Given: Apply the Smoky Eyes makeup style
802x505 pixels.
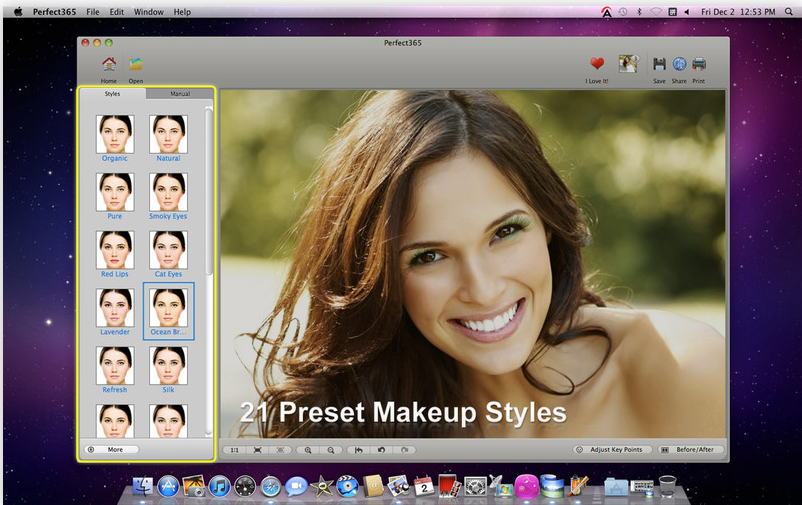Looking at the screenshot, I should click(168, 196).
